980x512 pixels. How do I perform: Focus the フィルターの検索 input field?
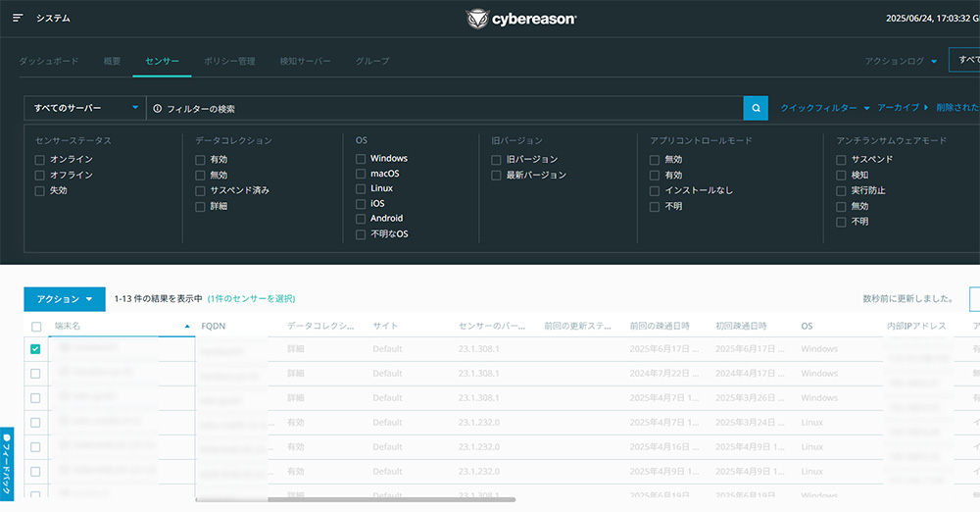coord(444,108)
